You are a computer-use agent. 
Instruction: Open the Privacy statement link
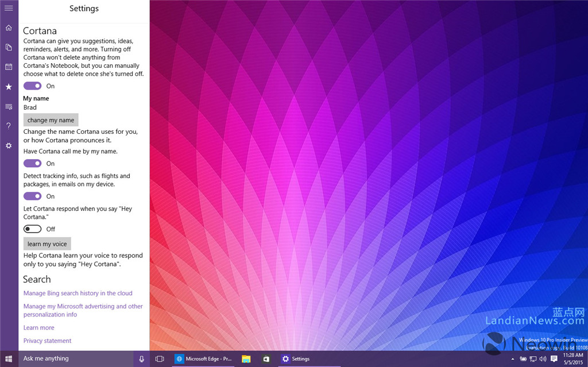click(47, 341)
